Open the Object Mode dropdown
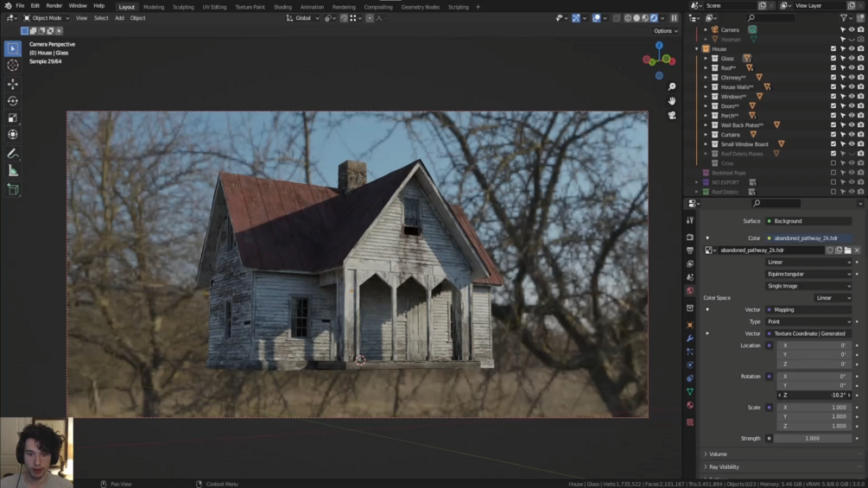Screen dimensions: 868x488 click(x=47, y=17)
